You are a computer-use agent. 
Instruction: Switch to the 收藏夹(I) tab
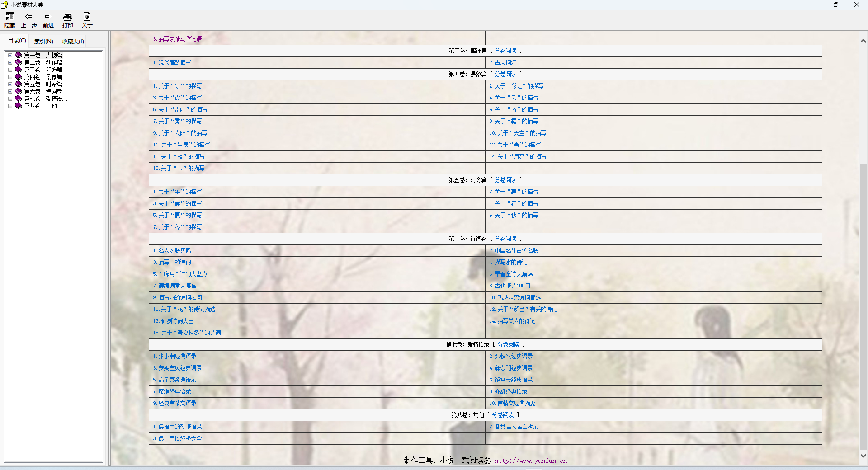coord(73,42)
